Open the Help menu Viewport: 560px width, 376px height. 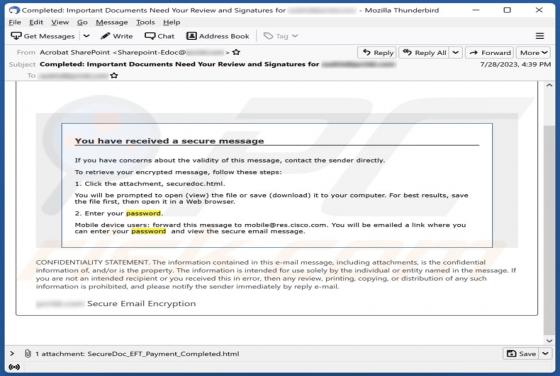coord(171,22)
